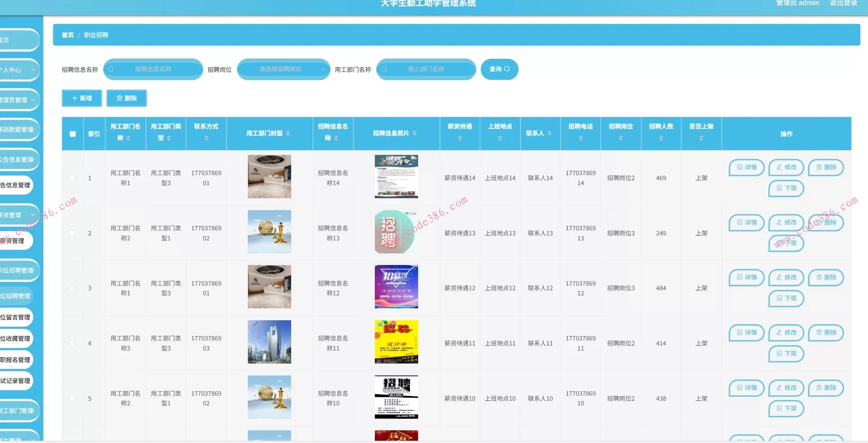Open row 4 yellow 招聘 poster thumbnail
The width and height of the screenshot is (868, 443).
click(396, 342)
